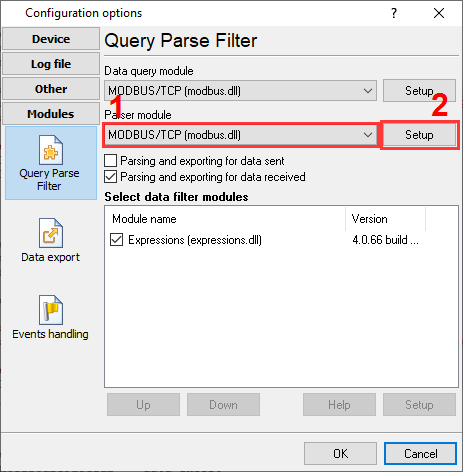Switch to the Modules tab
The width and height of the screenshot is (463, 472).
(x=51, y=114)
